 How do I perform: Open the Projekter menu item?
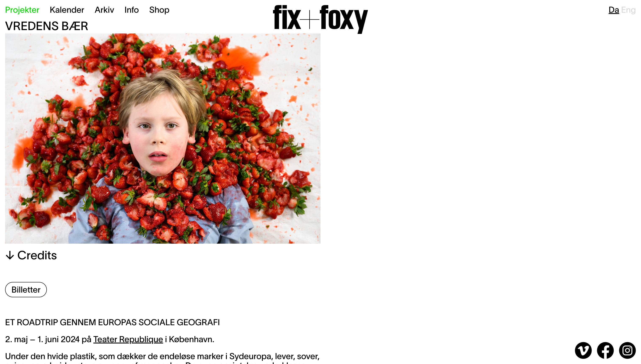tap(22, 10)
